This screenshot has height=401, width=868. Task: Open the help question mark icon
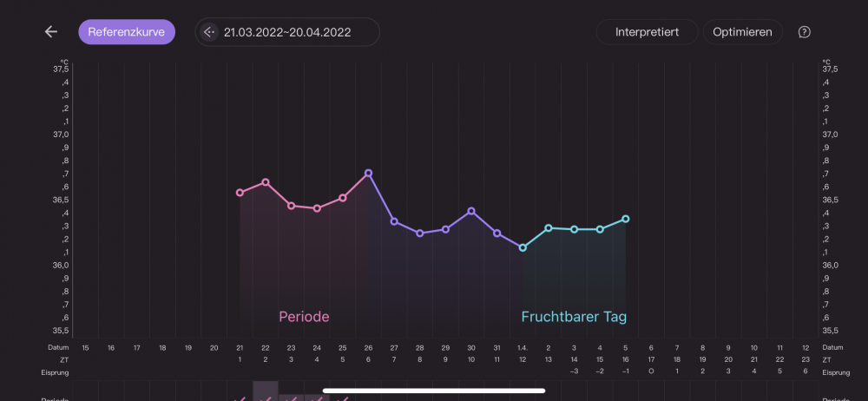point(805,32)
